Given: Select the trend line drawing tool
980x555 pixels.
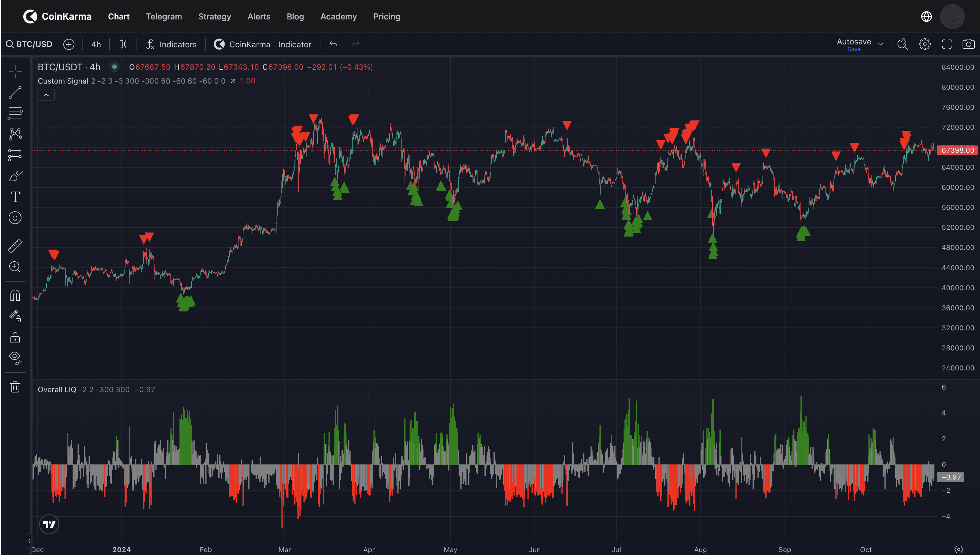Looking at the screenshot, I should 15,92.
